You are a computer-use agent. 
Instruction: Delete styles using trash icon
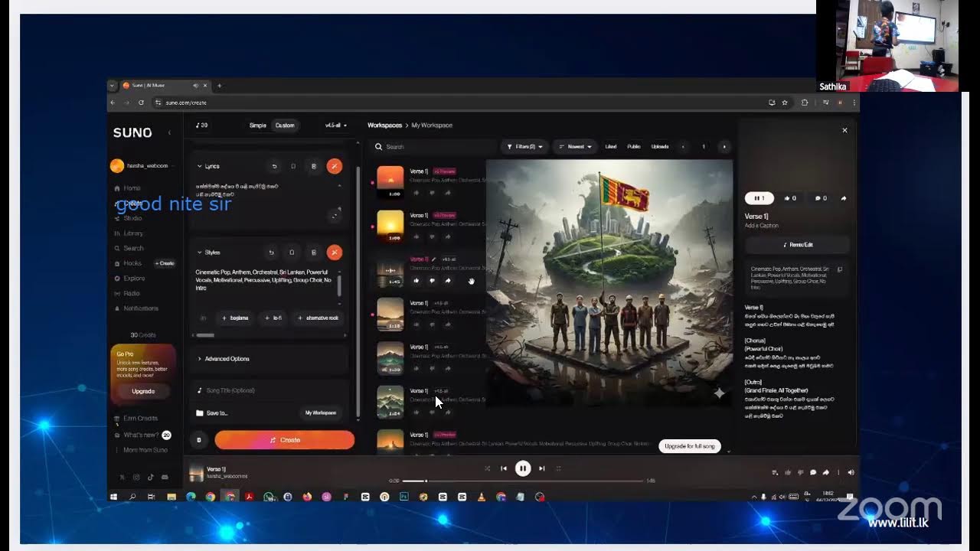coord(313,253)
